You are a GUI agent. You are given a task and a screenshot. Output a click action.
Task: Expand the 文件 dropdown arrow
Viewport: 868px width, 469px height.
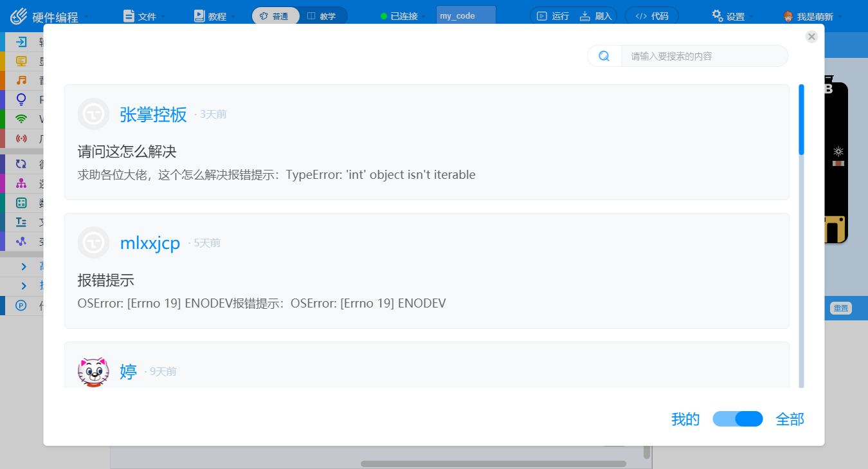163,17
